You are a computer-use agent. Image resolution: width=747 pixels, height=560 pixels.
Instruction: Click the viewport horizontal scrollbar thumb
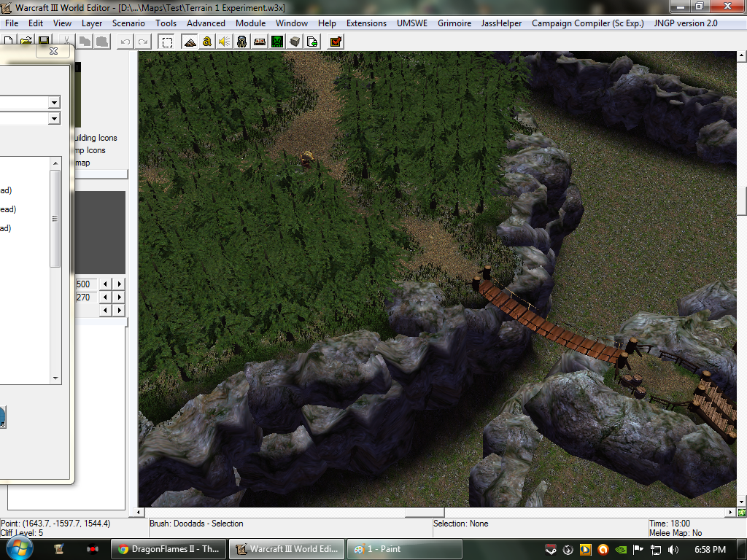pyautogui.click(x=425, y=513)
